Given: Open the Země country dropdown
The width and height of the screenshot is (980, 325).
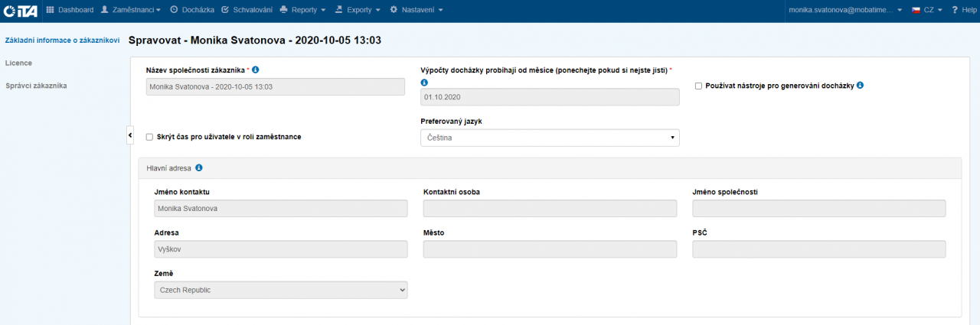Looking at the screenshot, I should point(280,290).
